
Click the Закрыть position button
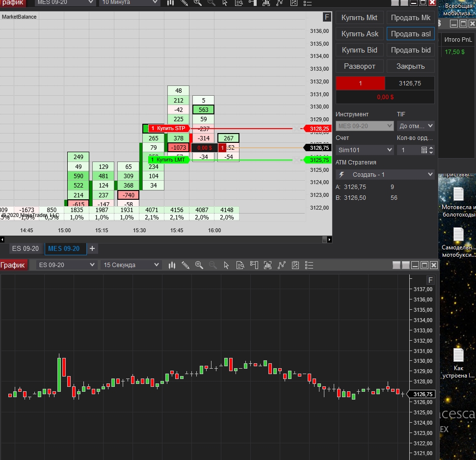(410, 66)
